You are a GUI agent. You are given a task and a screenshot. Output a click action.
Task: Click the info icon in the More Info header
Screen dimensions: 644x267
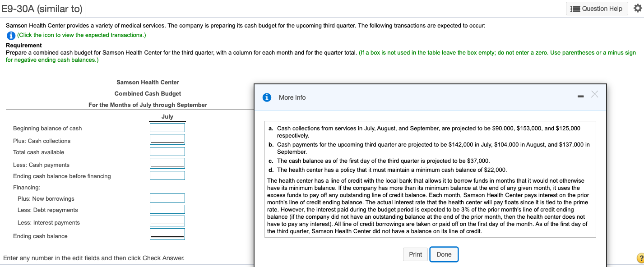coord(267,97)
